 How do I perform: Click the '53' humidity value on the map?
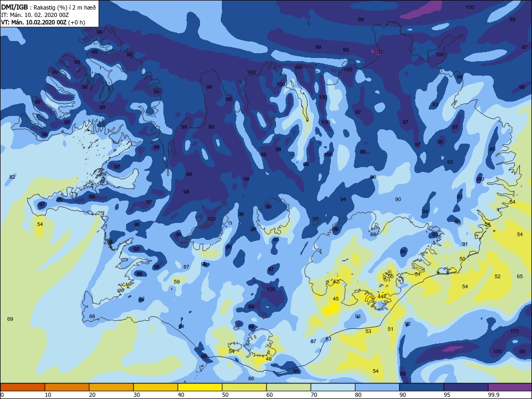point(368,331)
